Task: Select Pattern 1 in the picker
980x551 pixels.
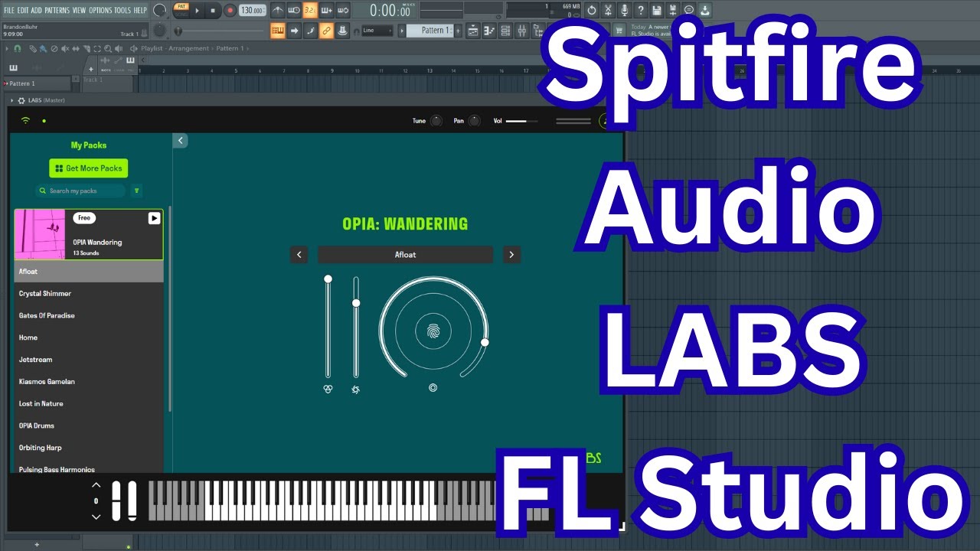Action: click(x=37, y=83)
